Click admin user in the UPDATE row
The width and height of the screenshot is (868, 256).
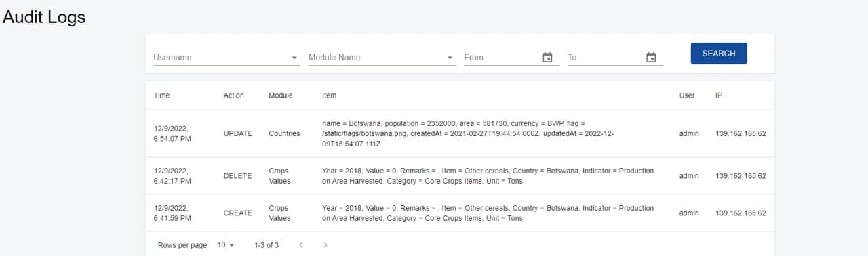(x=689, y=133)
